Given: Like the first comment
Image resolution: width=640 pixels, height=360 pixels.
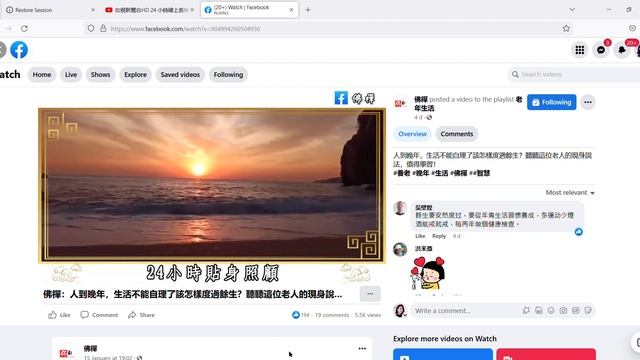Looking at the screenshot, I should (420, 236).
